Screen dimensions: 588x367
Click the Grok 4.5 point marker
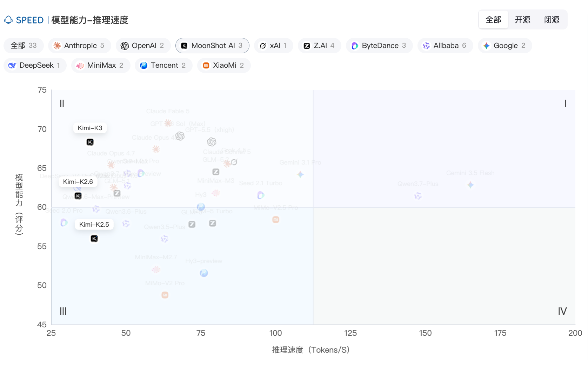click(234, 162)
